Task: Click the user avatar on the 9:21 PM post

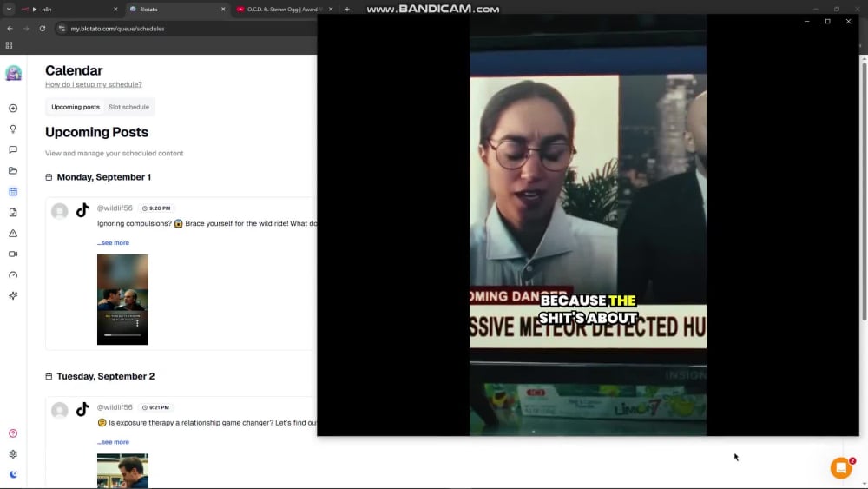Action: tap(60, 410)
